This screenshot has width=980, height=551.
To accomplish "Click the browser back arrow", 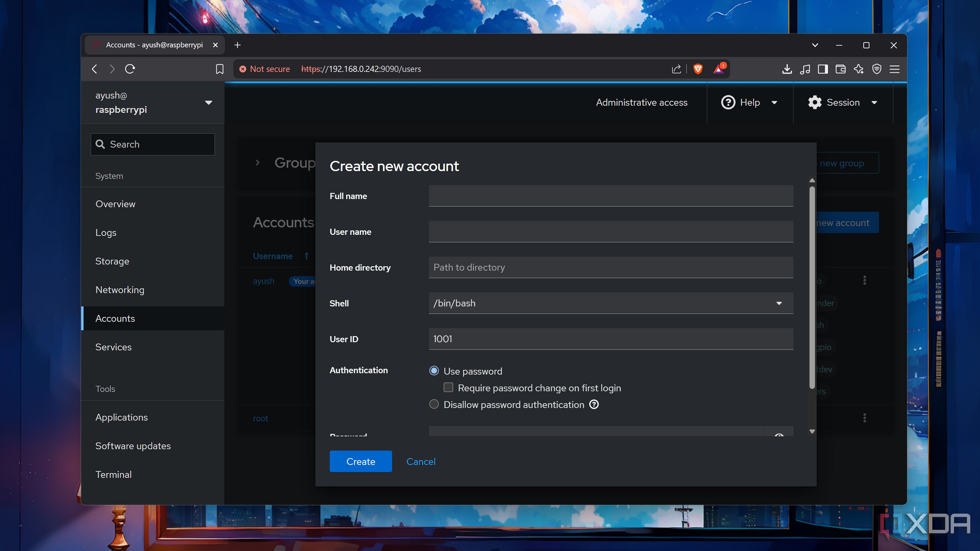I will (94, 69).
